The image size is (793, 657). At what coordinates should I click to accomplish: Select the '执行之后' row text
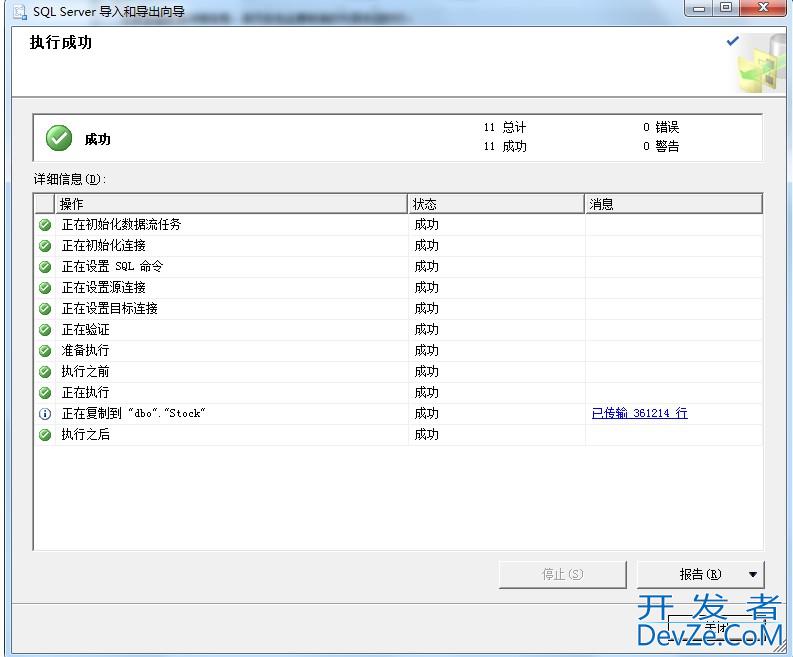point(85,434)
